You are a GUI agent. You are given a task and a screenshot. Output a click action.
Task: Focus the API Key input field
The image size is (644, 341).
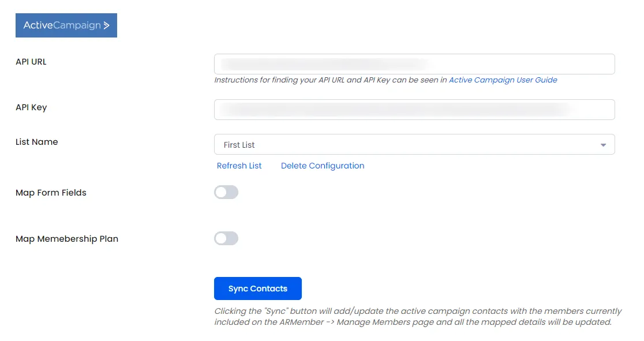click(x=414, y=110)
